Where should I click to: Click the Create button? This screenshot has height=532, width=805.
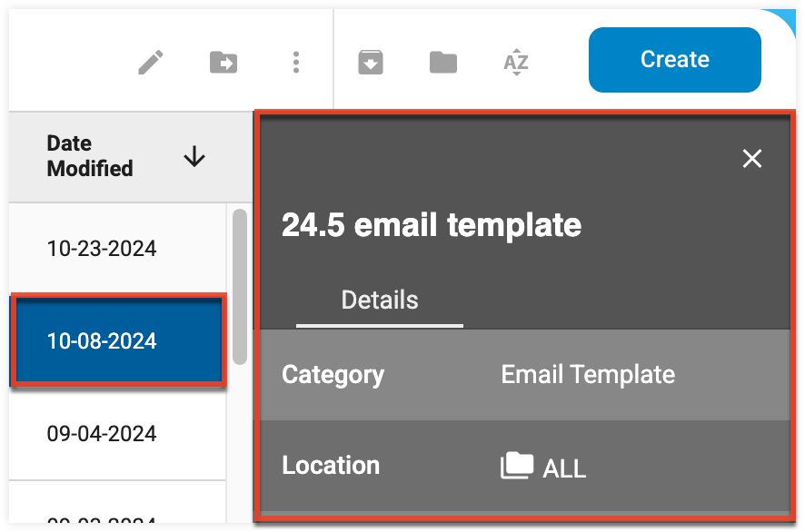[x=674, y=60]
